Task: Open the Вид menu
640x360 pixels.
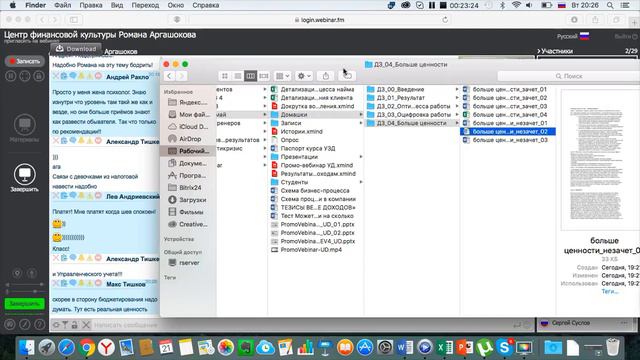Action: tap(117, 5)
